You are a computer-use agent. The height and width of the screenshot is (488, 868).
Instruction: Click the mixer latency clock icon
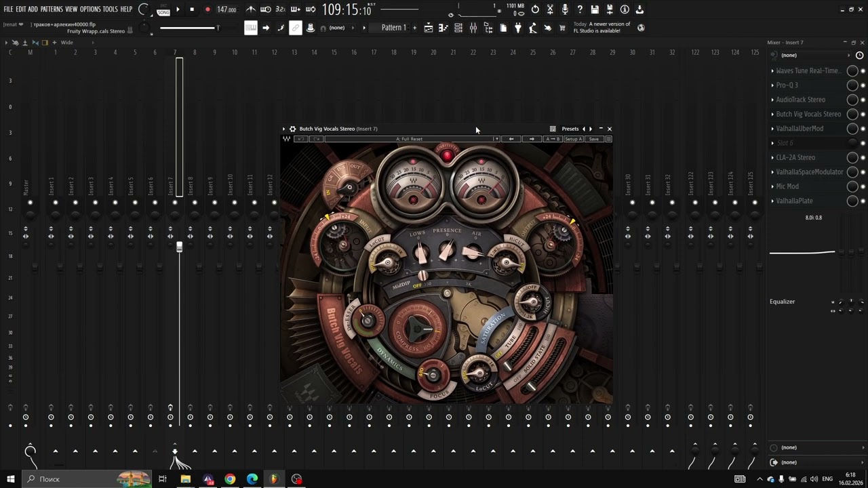(x=861, y=55)
